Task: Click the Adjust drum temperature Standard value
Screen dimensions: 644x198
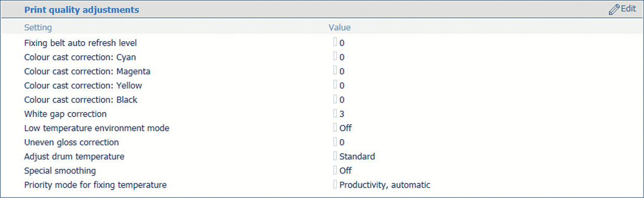Action: (357, 156)
